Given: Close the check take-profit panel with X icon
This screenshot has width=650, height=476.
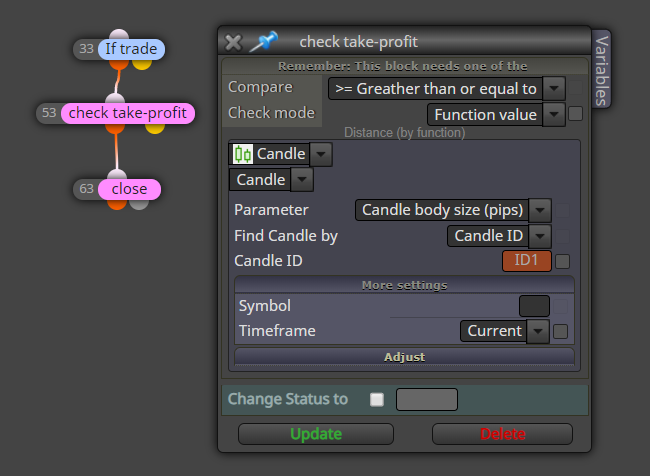Looking at the screenshot, I should 233,42.
